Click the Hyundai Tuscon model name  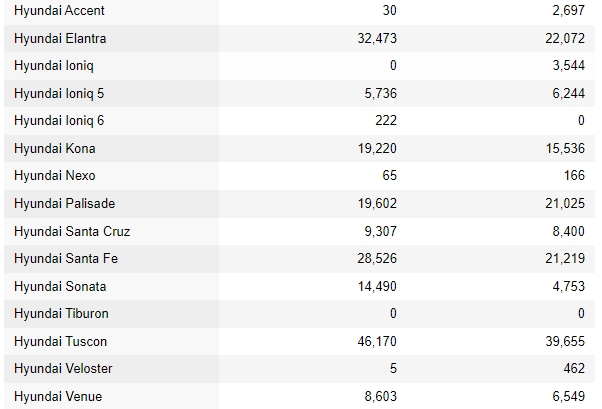60,341
